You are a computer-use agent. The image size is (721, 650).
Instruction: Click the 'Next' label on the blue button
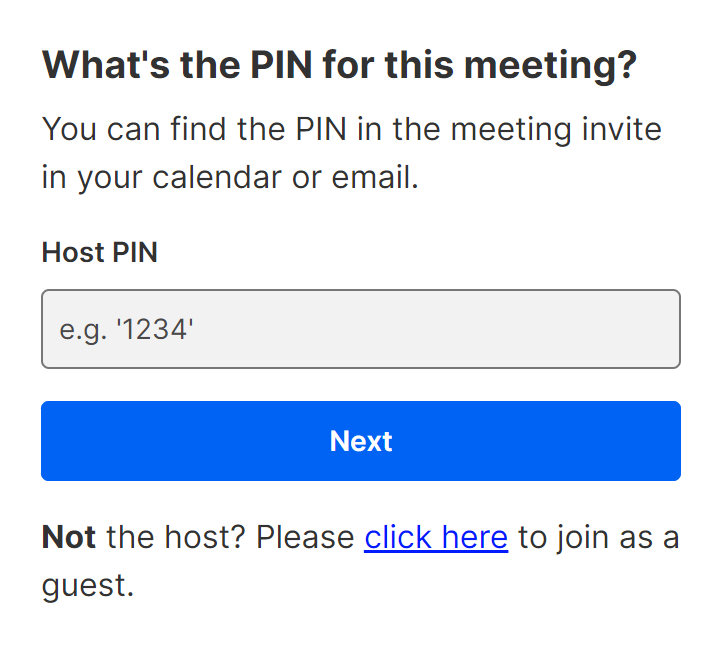[361, 441]
